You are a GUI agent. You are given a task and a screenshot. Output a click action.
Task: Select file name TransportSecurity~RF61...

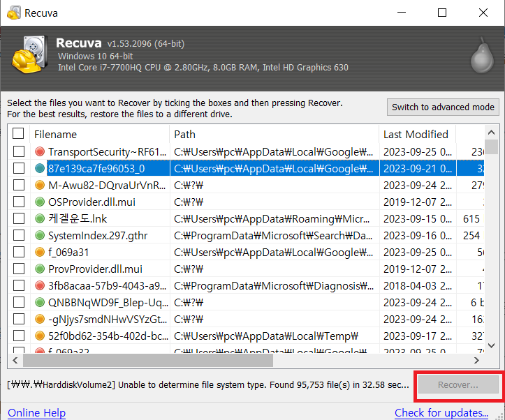pyautogui.click(x=107, y=151)
